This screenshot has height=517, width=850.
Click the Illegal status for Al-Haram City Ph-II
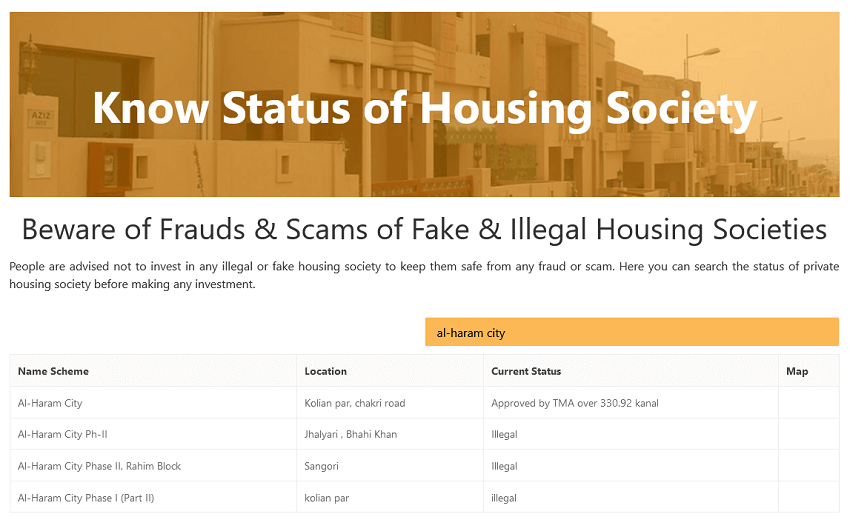[504, 435]
